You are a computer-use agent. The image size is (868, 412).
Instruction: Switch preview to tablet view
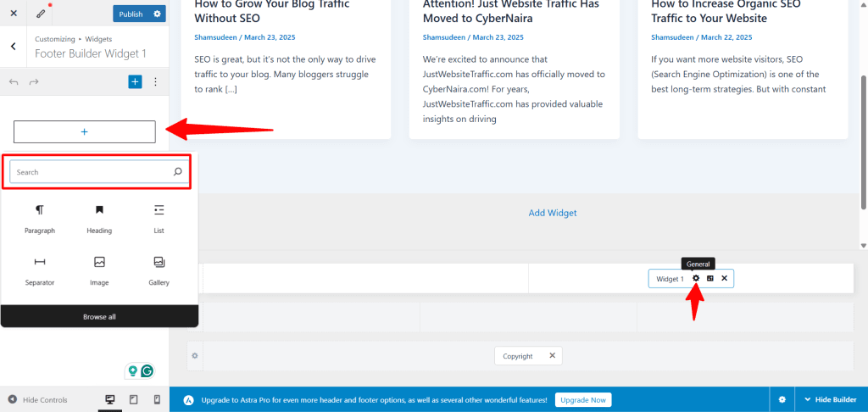[x=133, y=399]
